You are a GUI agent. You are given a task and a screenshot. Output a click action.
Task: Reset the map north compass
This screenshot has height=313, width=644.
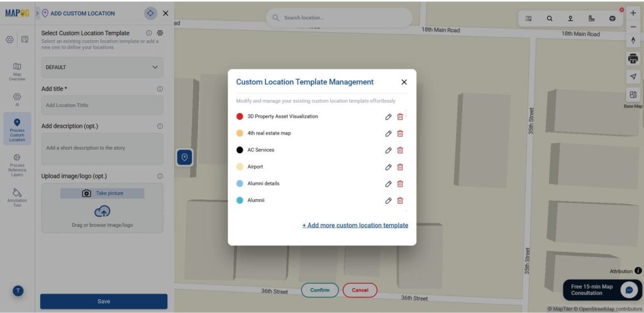pos(633,40)
